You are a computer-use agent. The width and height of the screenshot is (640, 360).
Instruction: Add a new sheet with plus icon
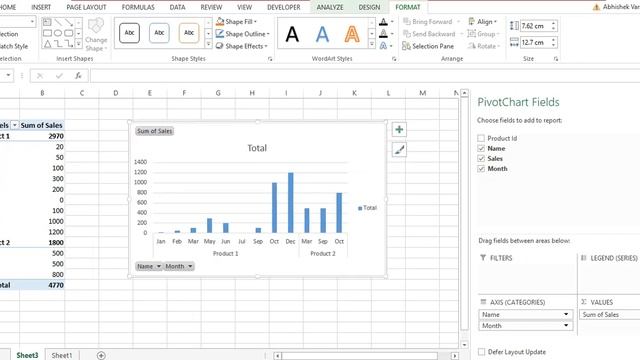pyautogui.click(x=101, y=356)
